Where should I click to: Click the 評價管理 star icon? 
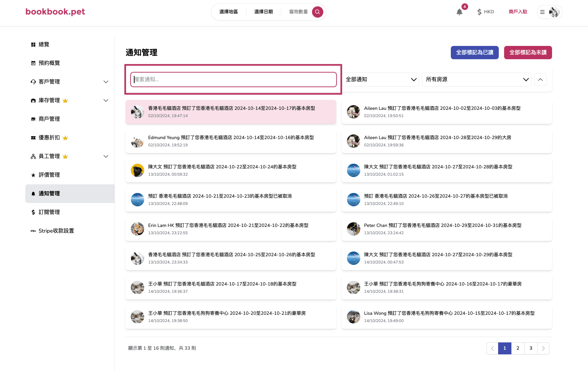[x=33, y=175]
